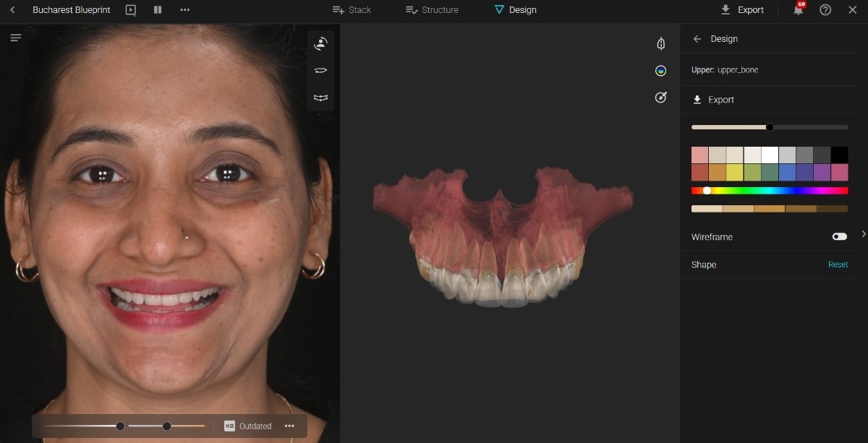Switch to the Stack tab

352,10
